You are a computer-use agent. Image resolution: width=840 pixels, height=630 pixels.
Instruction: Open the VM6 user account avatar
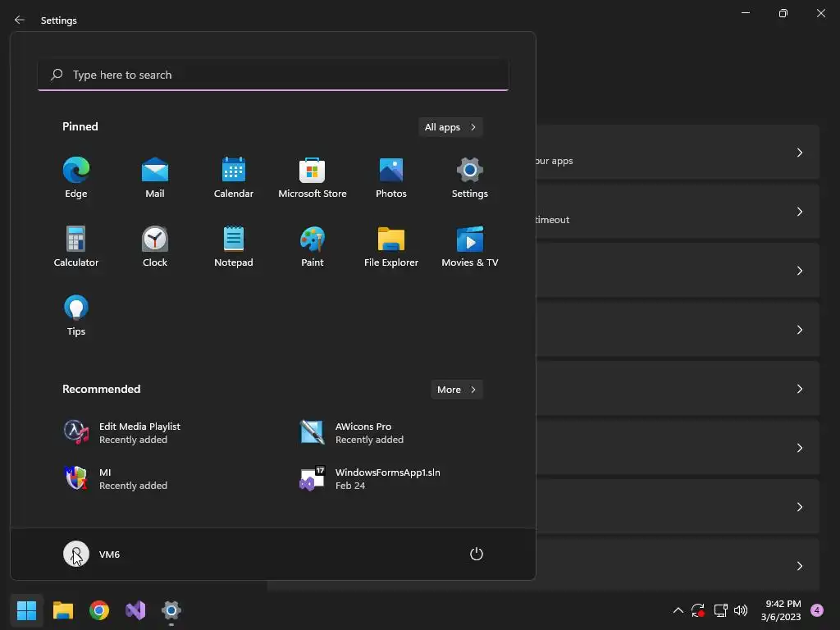pos(76,554)
